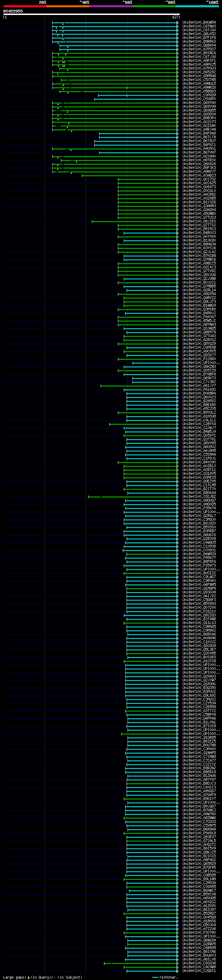This screenshot has width=222, height=980.
Task: Select the UniRef100_C8SJB2 label
Action: 199,496
